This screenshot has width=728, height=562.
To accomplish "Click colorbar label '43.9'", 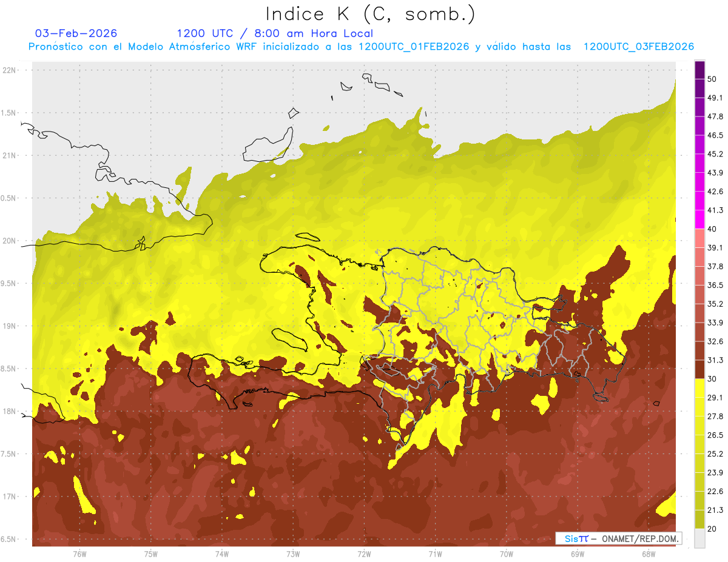I will (715, 173).
